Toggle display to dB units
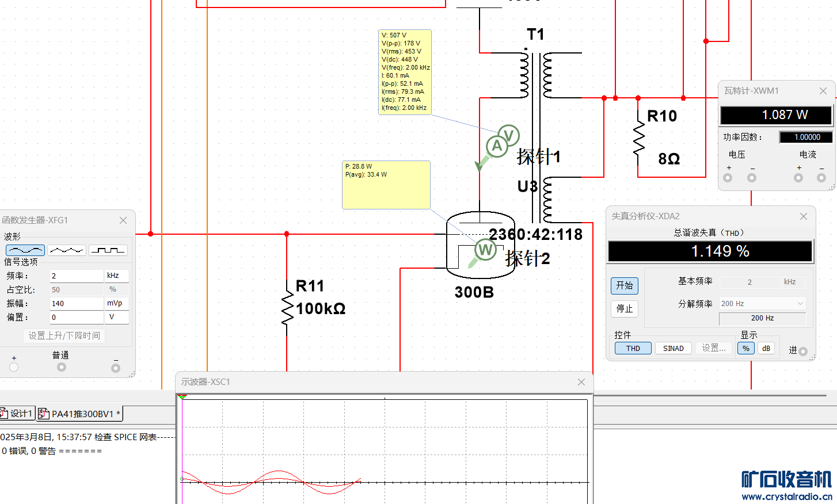The width and height of the screenshot is (837, 504). 766,348
